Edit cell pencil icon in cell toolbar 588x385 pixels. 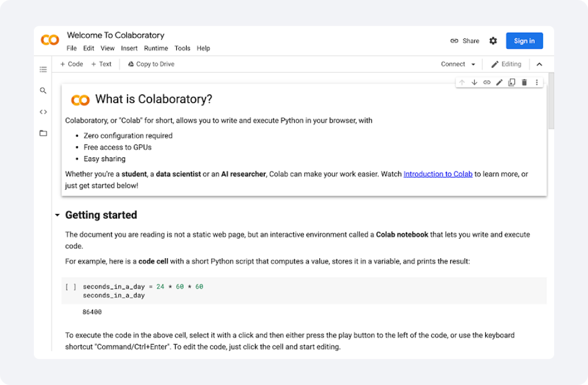[499, 83]
